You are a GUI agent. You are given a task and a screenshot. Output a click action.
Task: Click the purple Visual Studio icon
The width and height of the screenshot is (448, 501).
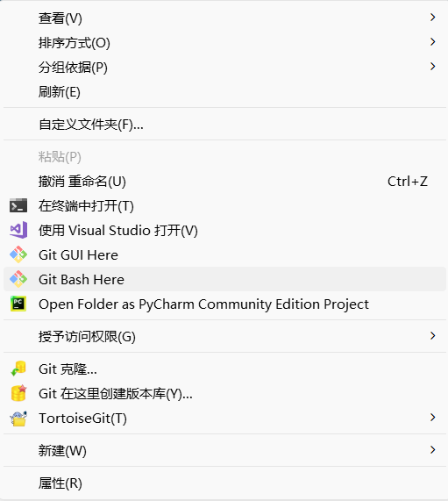pos(18,230)
